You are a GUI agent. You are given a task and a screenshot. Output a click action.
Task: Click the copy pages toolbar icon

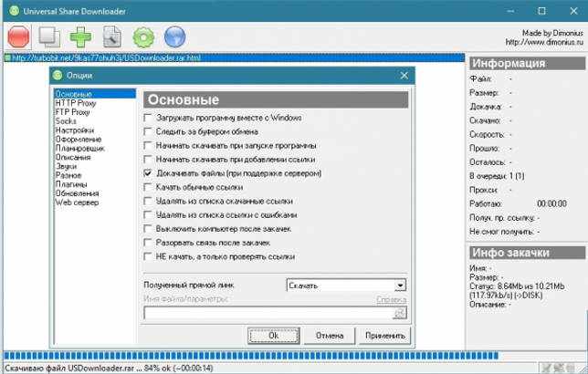49,37
